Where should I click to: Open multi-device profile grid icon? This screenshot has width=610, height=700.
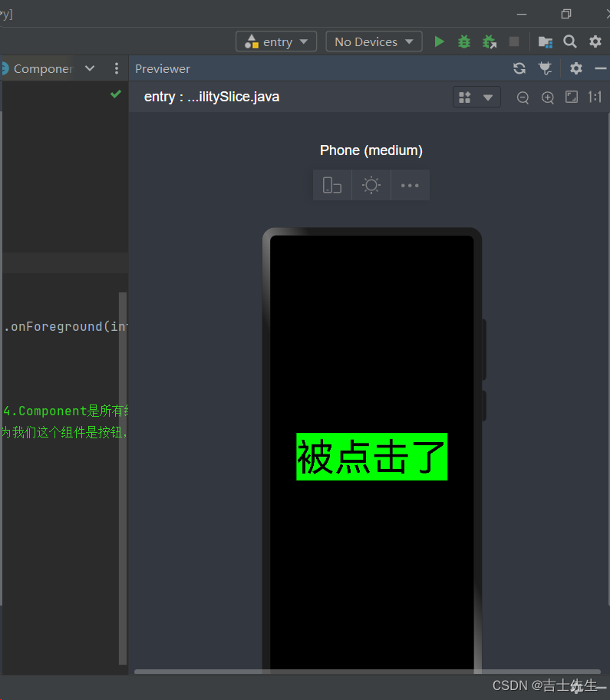tap(464, 97)
